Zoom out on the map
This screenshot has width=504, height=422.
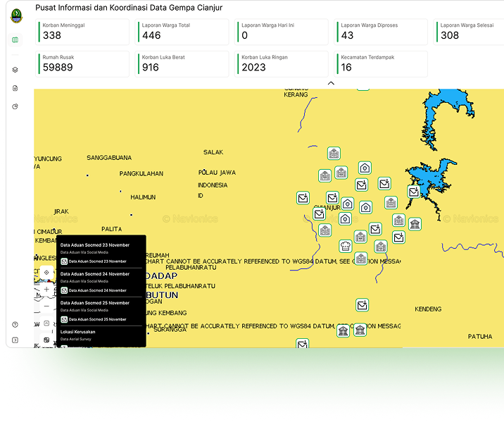tap(46, 306)
